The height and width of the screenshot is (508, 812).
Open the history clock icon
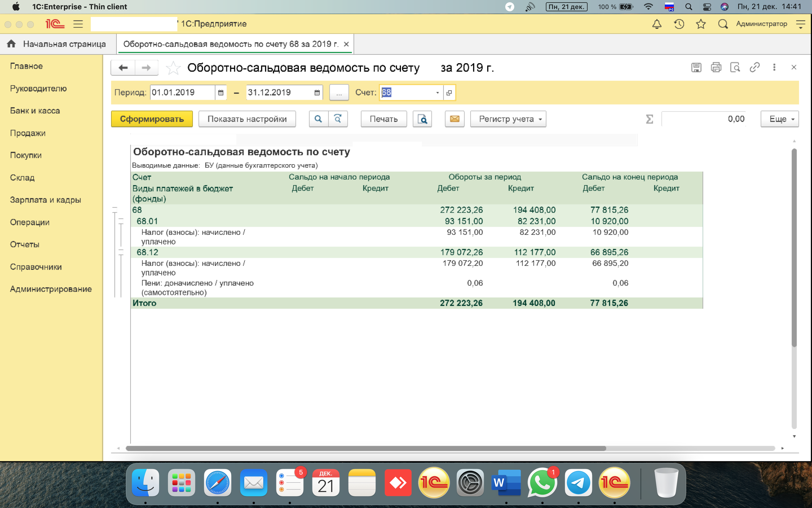click(679, 24)
